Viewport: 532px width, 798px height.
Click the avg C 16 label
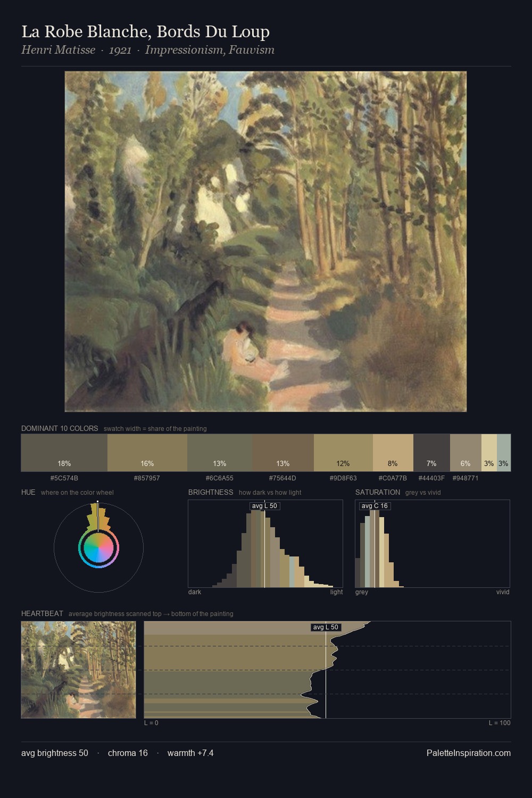tap(375, 506)
